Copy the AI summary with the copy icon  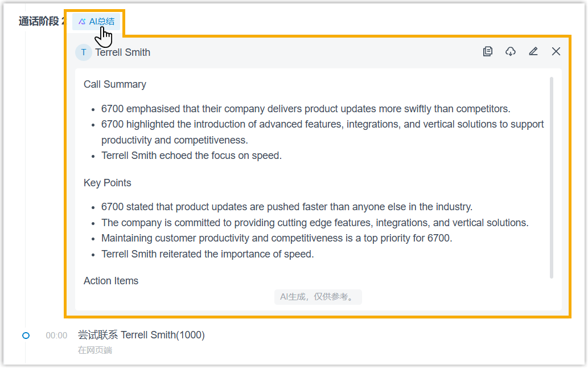pos(488,52)
